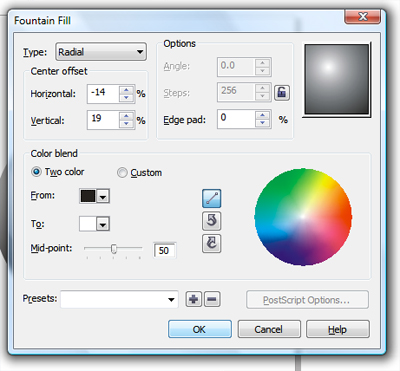Select the Two color radio button
This screenshot has width=400, height=371.
(36, 172)
